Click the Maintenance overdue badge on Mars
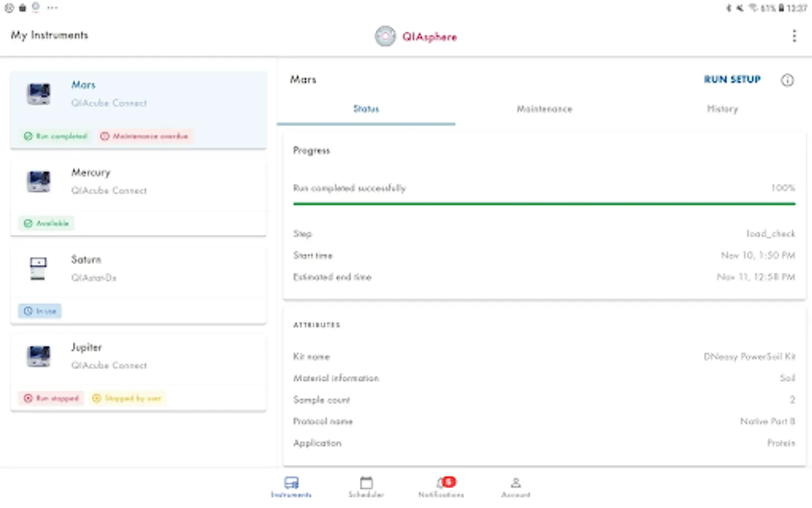 [x=145, y=136]
